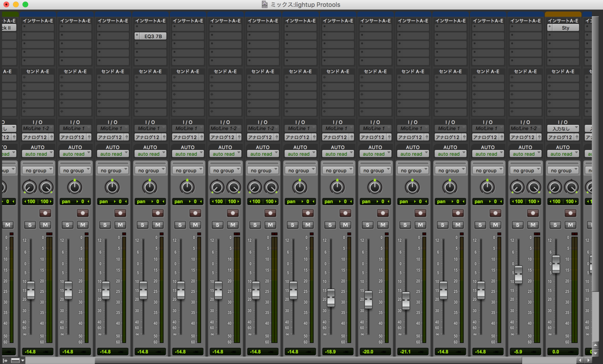This screenshot has height=364, width=603.
Task: Arm recording on the Sty insert channel
Action: 570,213
